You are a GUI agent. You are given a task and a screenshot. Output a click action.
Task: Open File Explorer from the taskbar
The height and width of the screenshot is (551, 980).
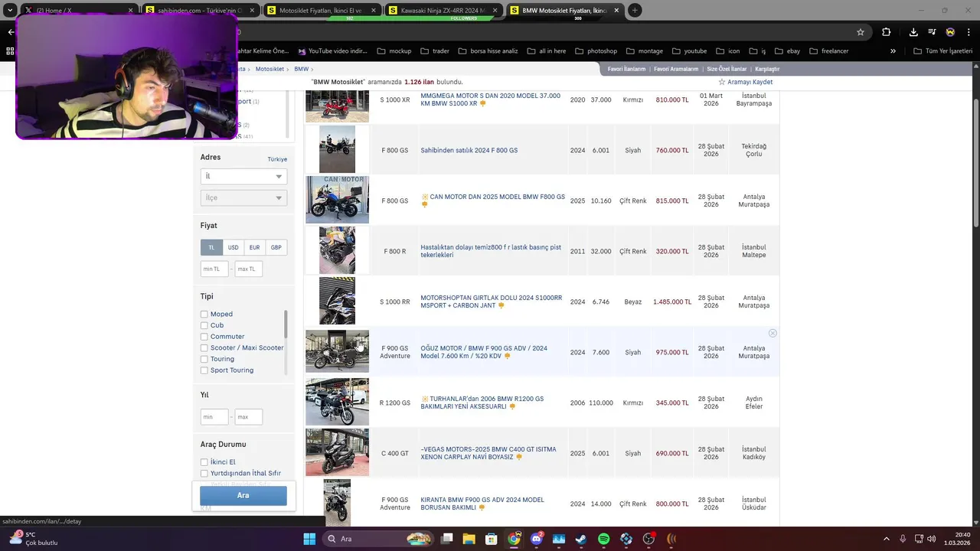(x=469, y=539)
